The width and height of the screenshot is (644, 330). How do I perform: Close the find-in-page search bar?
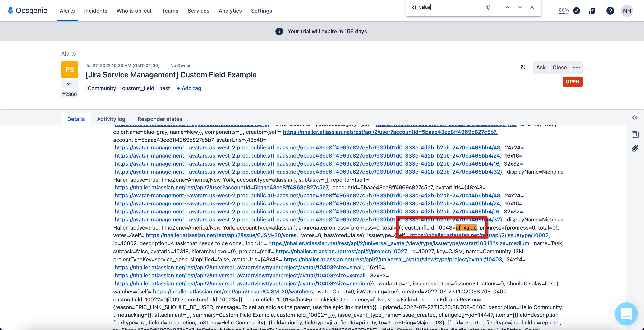(532, 7)
